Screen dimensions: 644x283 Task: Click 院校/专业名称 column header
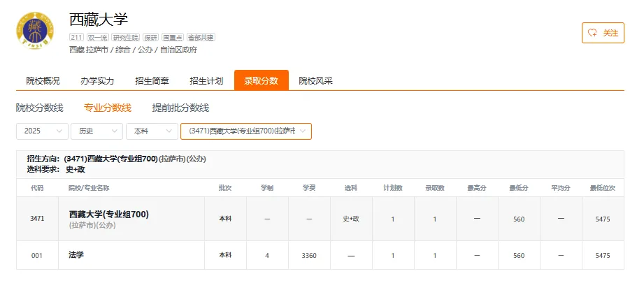point(89,188)
